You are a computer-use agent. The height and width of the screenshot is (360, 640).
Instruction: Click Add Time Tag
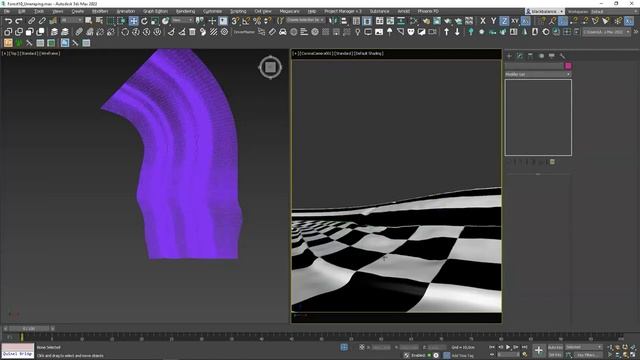coord(463,356)
